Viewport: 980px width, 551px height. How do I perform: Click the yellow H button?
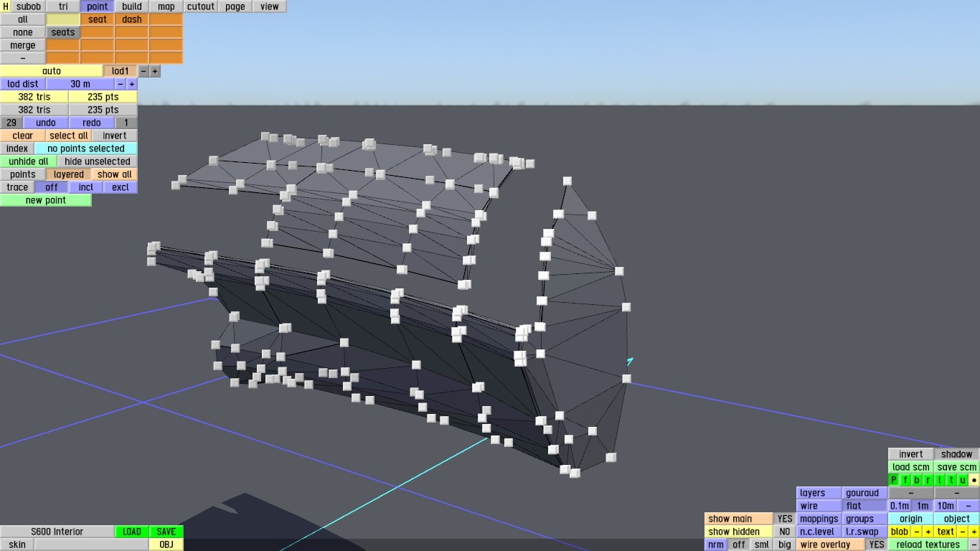[6, 6]
